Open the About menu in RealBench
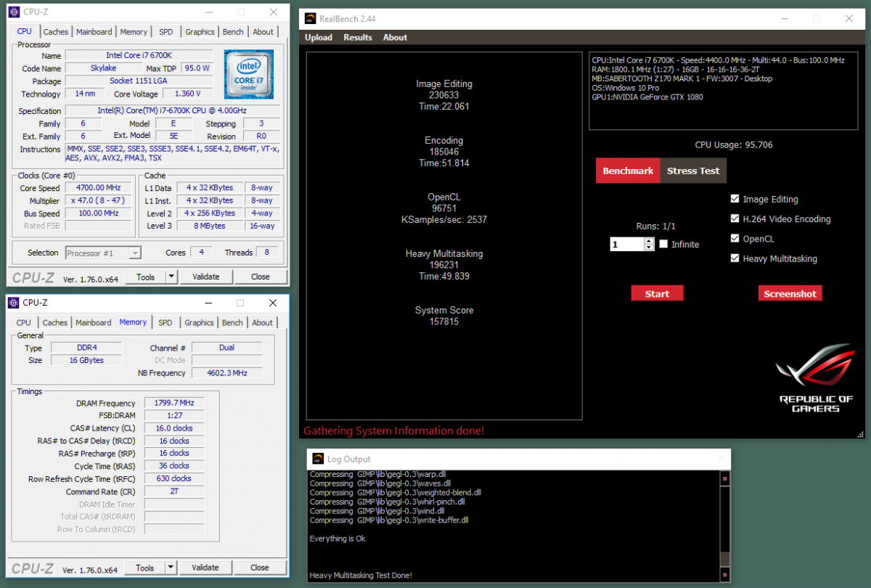This screenshot has width=871, height=588. pos(396,38)
